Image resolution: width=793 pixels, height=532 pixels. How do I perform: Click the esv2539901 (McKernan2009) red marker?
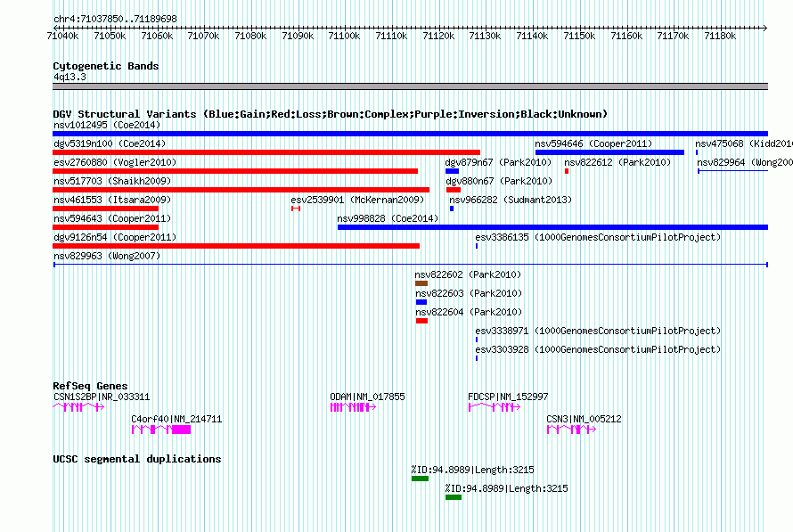coord(296,209)
